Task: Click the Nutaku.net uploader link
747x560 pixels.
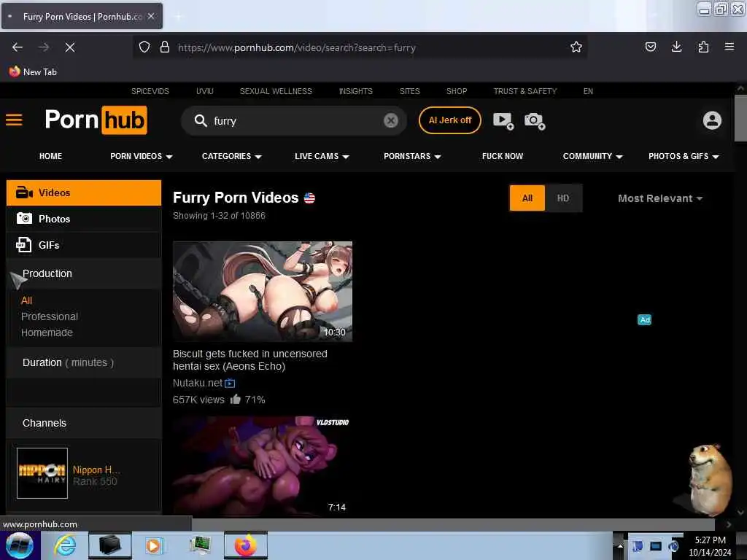Action: click(x=197, y=383)
